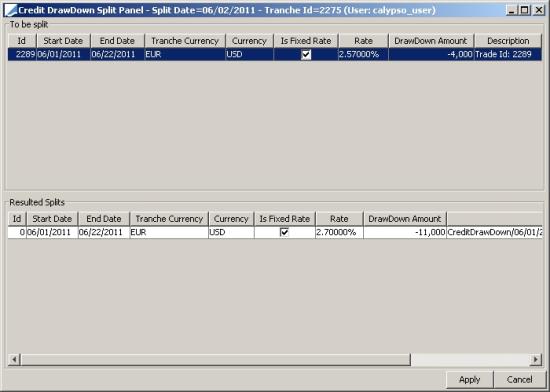
Task: Click Is Fixed Rate header in To be split table
Action: click(306, 41)
